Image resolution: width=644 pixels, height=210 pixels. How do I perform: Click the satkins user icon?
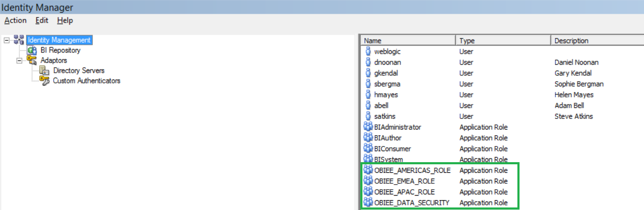(x=368, y=116)
